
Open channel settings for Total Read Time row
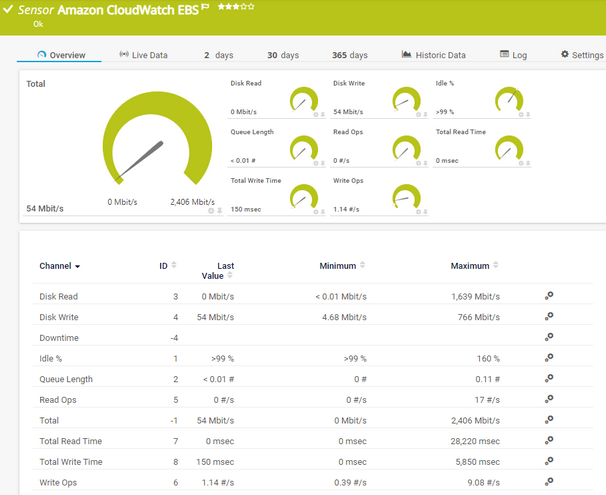549,441
